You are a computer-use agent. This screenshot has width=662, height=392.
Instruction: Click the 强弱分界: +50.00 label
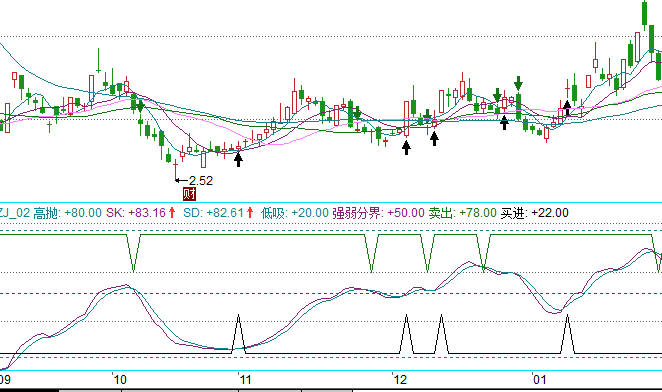[x=378, y=212]
